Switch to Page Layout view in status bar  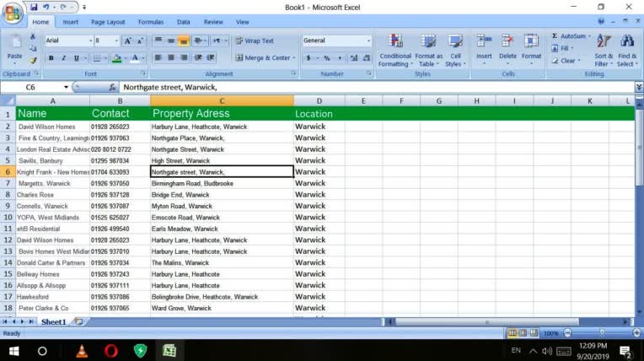523,332
